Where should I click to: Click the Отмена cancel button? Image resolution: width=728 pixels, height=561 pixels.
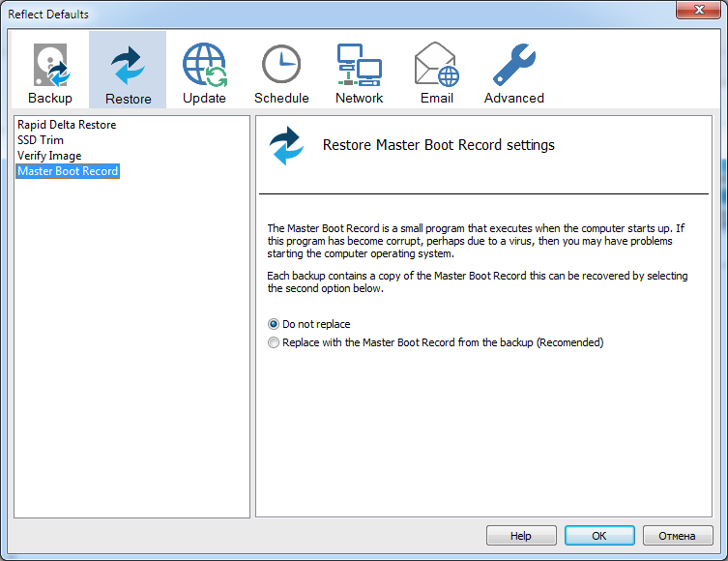coord(677,535)
